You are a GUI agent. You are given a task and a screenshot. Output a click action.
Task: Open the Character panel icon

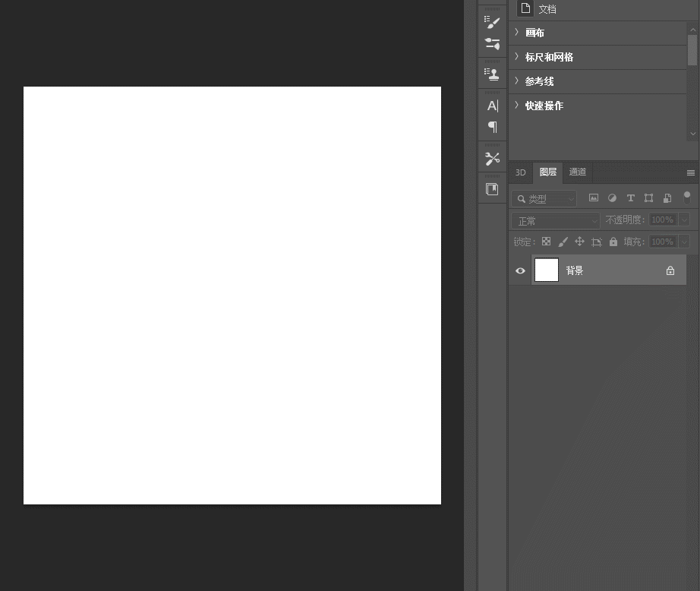[x=492, y=106]
